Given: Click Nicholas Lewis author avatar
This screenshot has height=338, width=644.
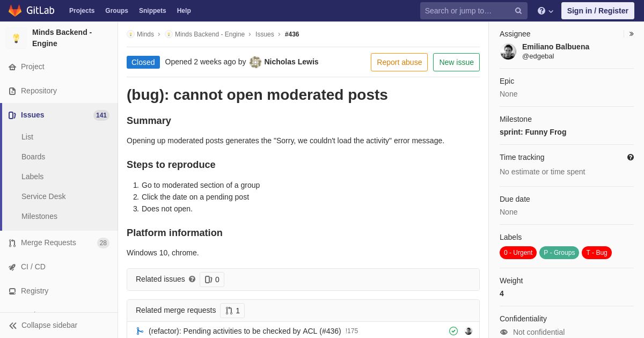Looking at the screenshot, I should pyautogui.click(x=255, y=62).
